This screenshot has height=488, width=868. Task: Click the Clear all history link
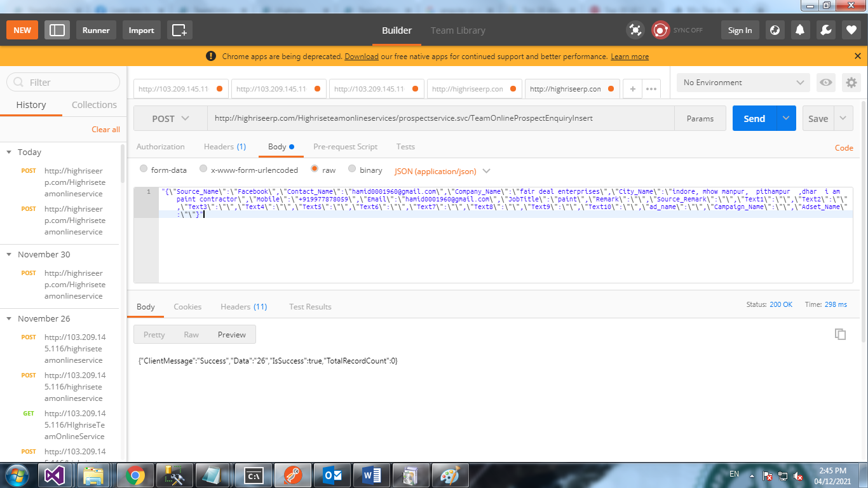coord(105,130)
